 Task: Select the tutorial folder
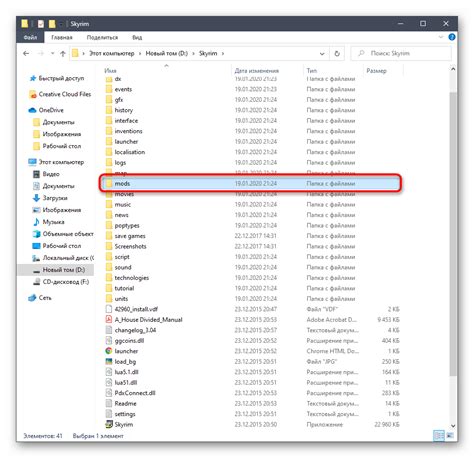[120, 288]
